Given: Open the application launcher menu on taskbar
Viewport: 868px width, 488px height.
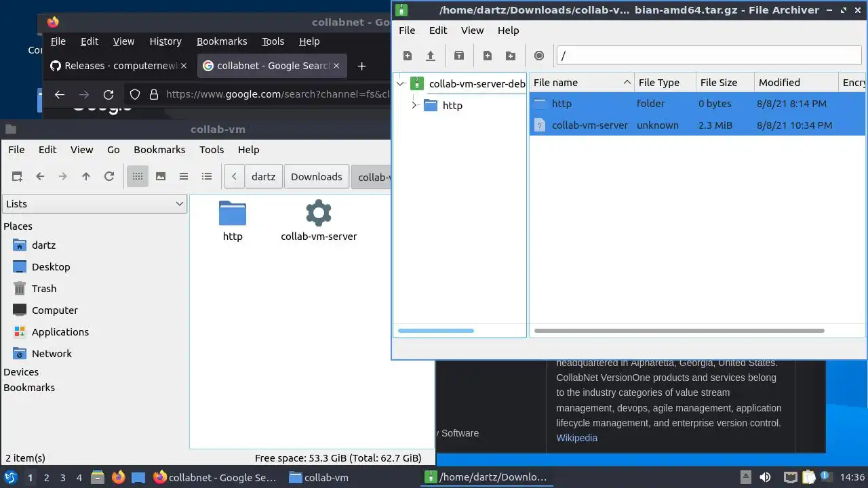Looking at the screenshot, I should (11, 477).
